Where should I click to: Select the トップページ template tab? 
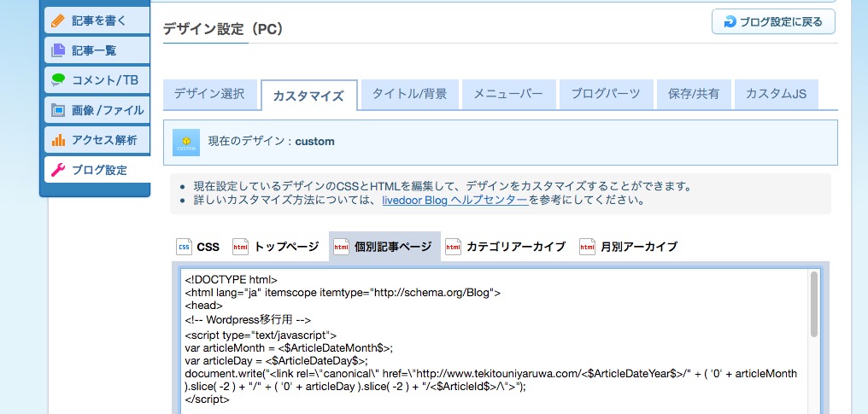(x=275, y=247)
